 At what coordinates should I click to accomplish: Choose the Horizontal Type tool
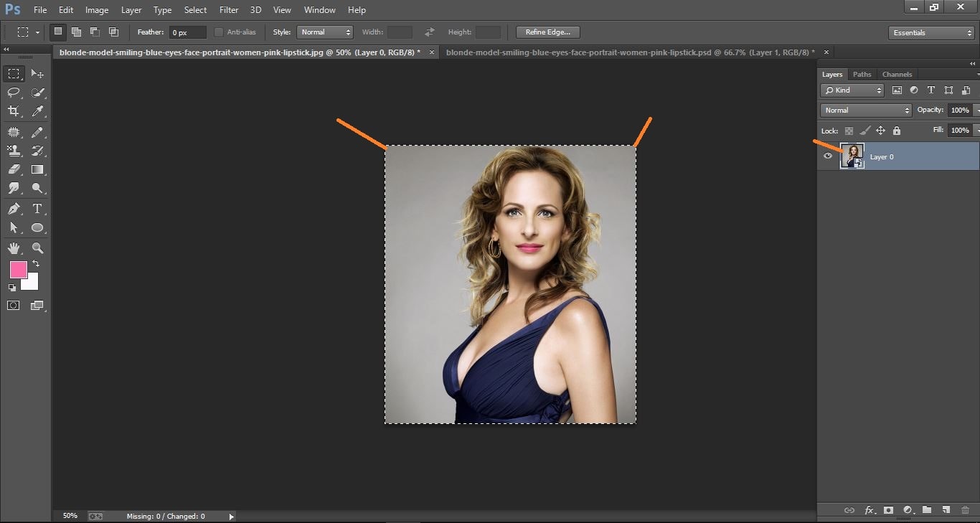point(37,209)
